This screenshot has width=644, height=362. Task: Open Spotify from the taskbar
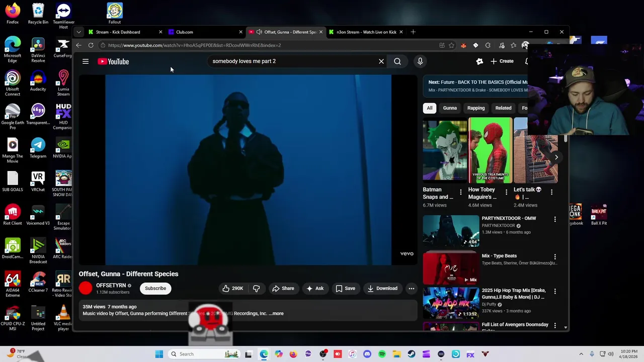(382, 354)
